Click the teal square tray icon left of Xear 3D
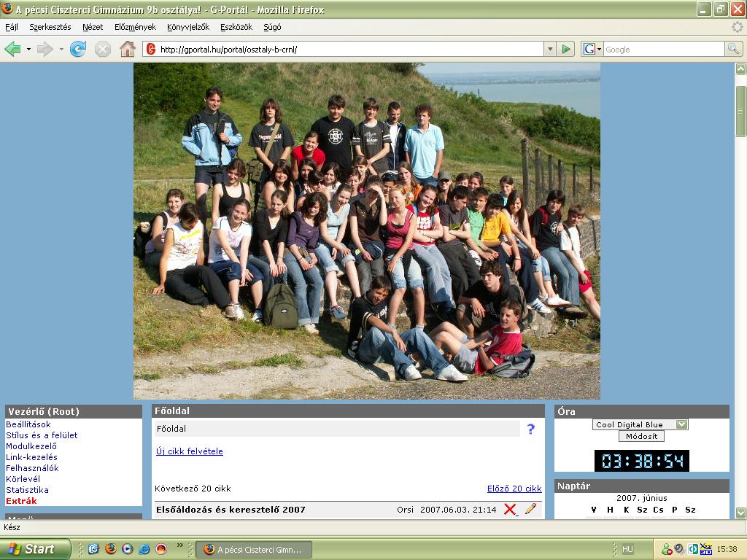 [693, 550]
